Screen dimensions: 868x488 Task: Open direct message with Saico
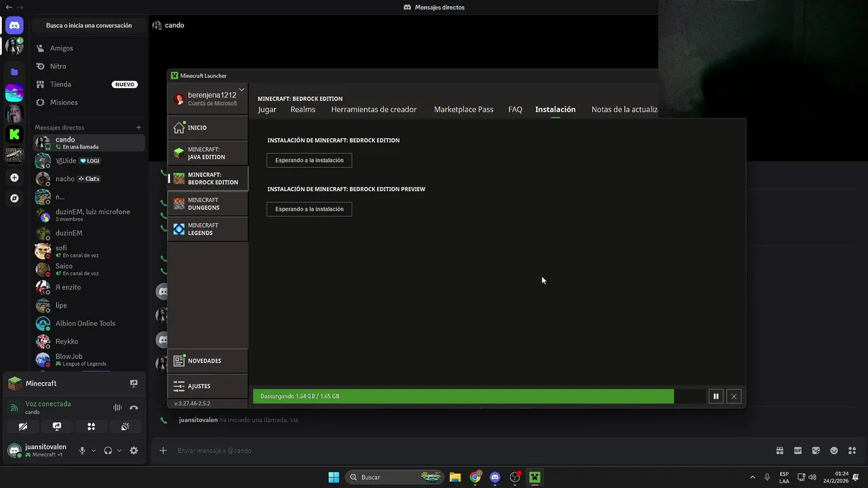89,269
